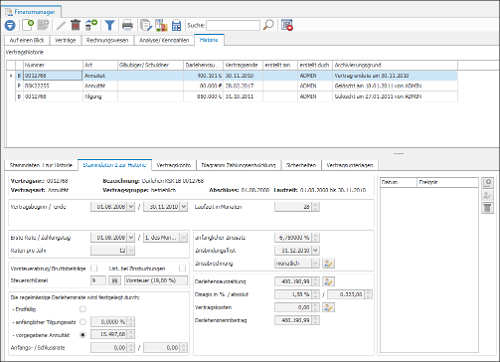The height and width of the screenshot is (362, 500).
Task: Sort by the Archivierungsgrund column header
Action: (395, 65)
